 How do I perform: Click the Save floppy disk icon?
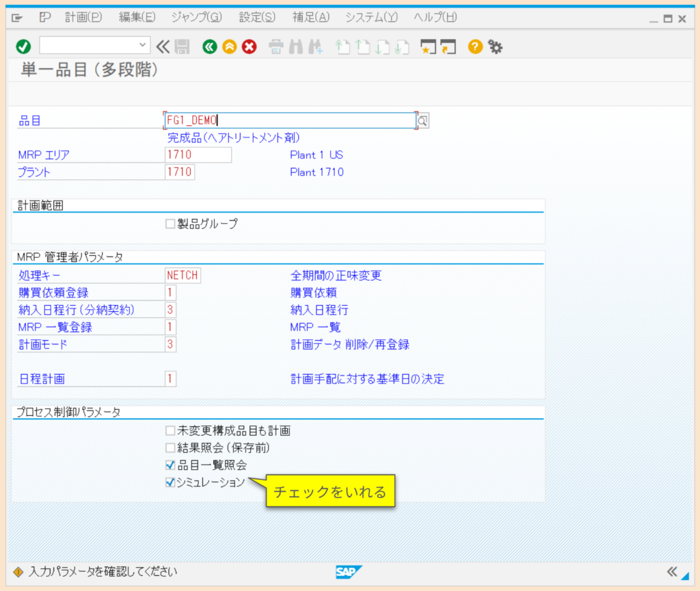click(x=182, y=47)
